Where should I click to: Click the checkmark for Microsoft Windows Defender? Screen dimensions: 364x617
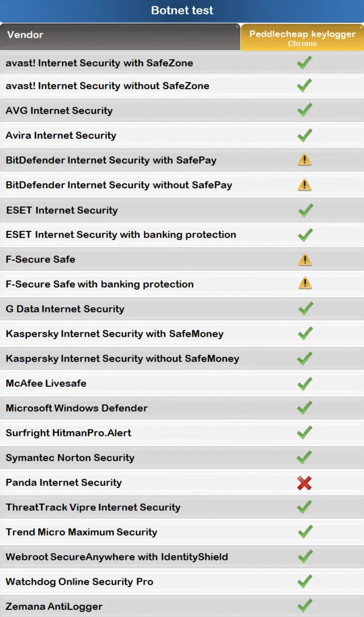(305, 408)
